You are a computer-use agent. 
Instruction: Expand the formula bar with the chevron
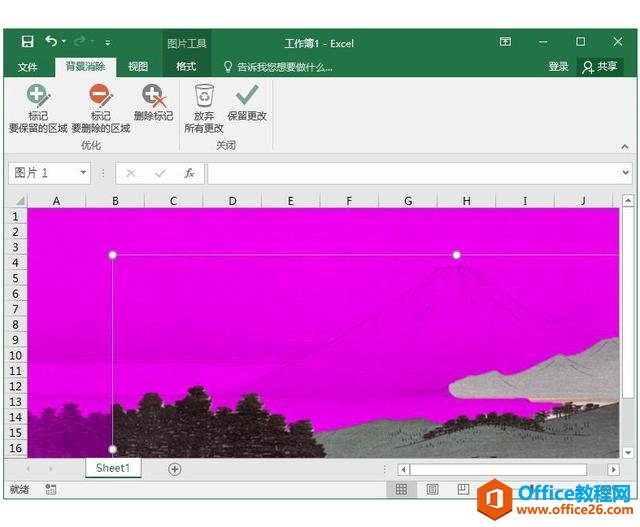point(626,173)
